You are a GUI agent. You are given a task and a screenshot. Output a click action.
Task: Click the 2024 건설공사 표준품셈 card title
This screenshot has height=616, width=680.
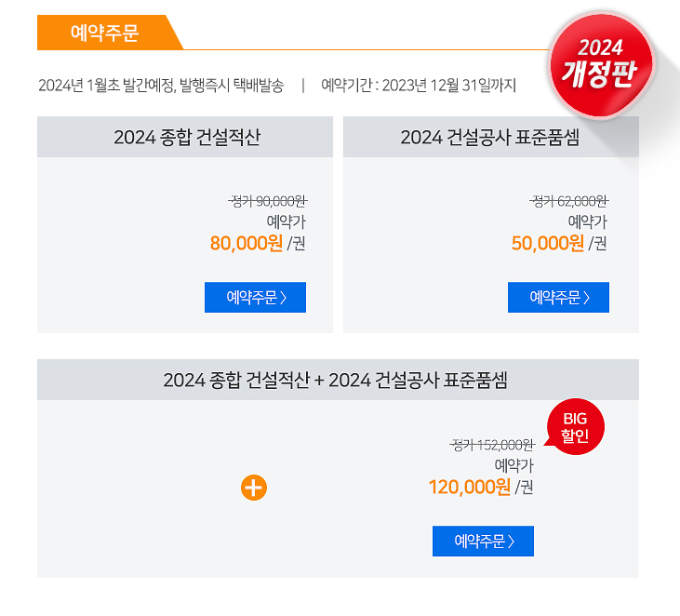(490, 137)
